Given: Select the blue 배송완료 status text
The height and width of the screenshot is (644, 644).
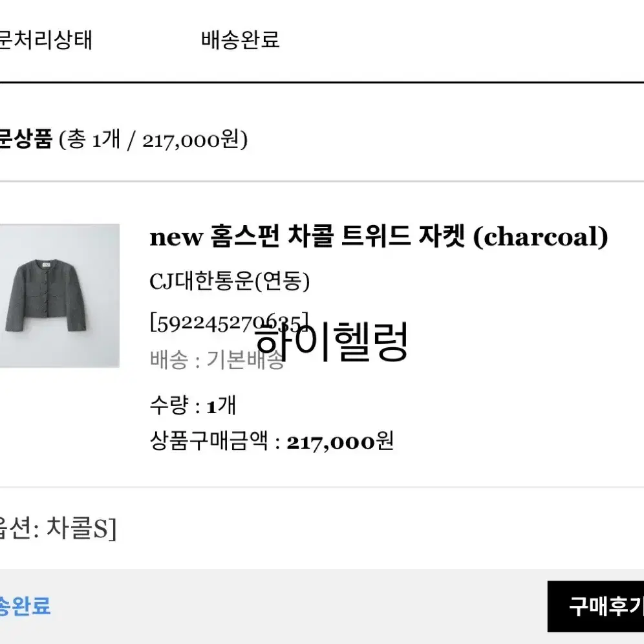Looking at the screenshot, I should 25,606.
